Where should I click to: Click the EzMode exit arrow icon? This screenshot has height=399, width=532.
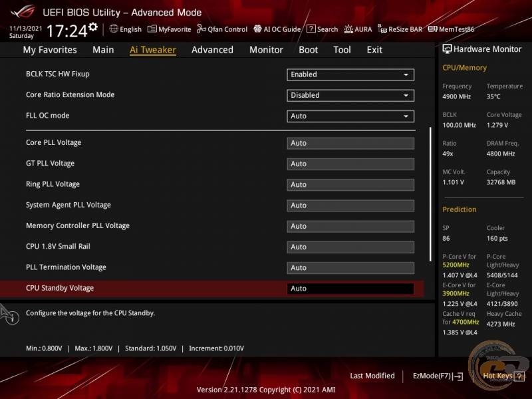[x=458, y=376]
